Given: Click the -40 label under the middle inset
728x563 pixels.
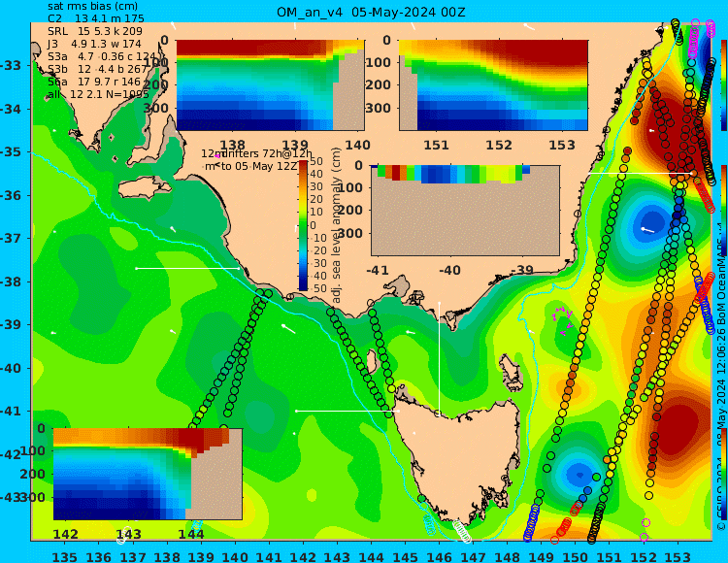Looking at the screenshot, I should [449, 270].
